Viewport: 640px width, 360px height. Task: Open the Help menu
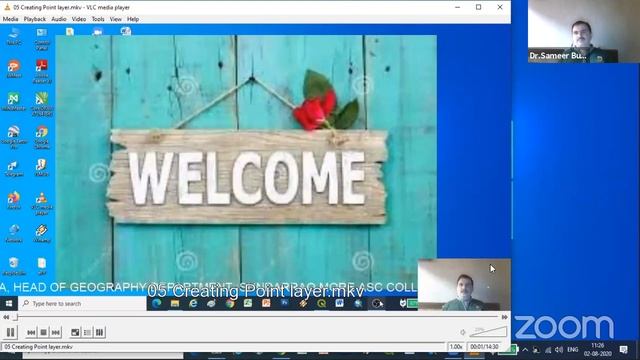133,19
